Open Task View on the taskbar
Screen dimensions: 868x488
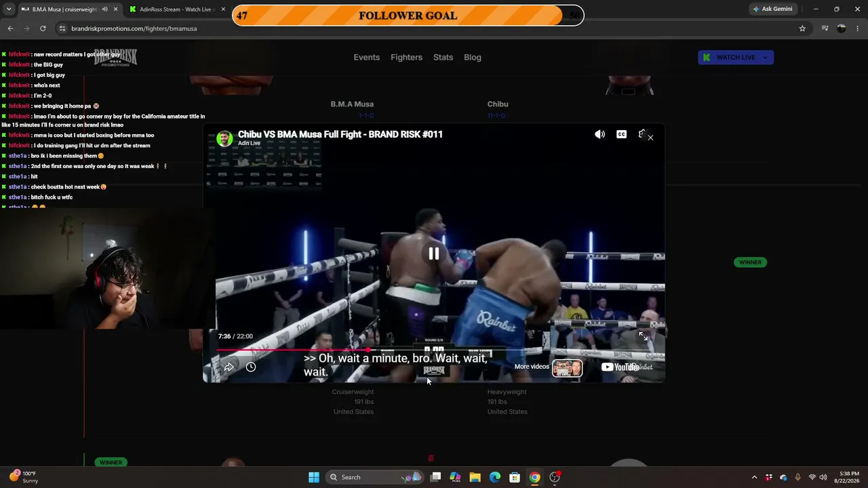pyautogui.click(x=436, y=477)
